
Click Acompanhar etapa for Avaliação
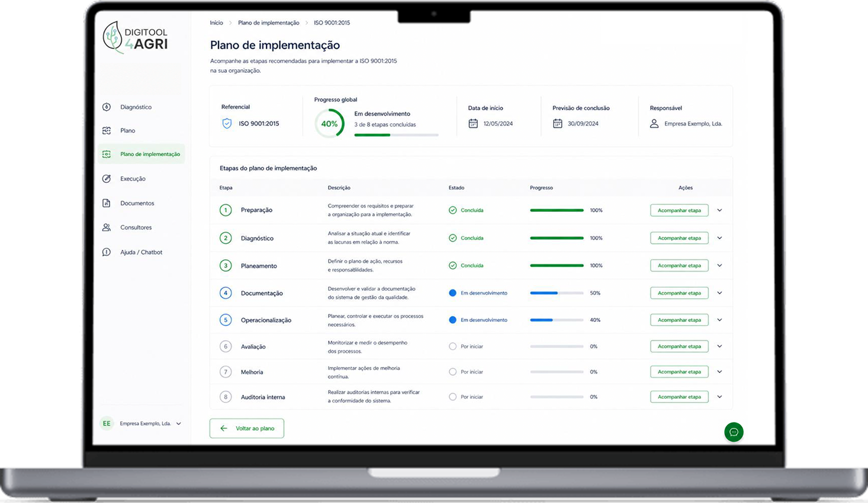(679, 346)
